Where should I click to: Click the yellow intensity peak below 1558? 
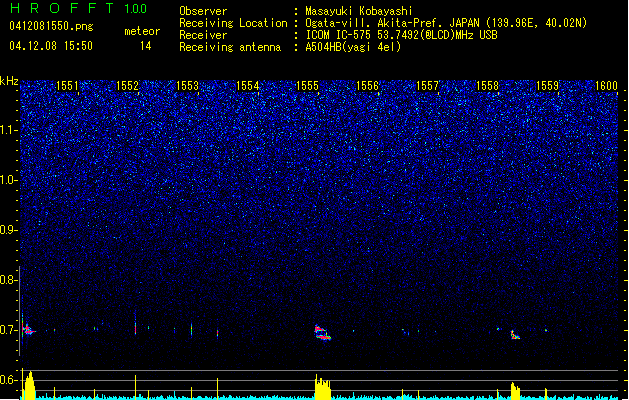tap(515, 391)
